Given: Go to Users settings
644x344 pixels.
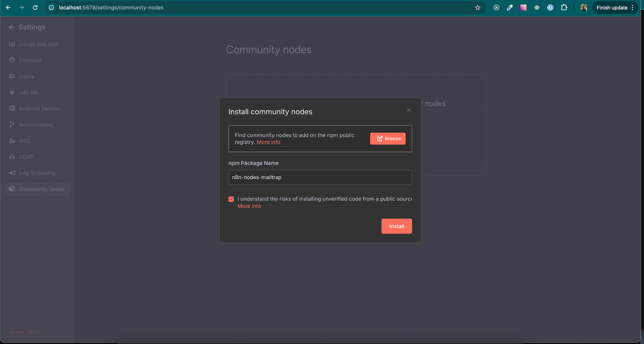Looking at the screenshot, I should 27,77.
